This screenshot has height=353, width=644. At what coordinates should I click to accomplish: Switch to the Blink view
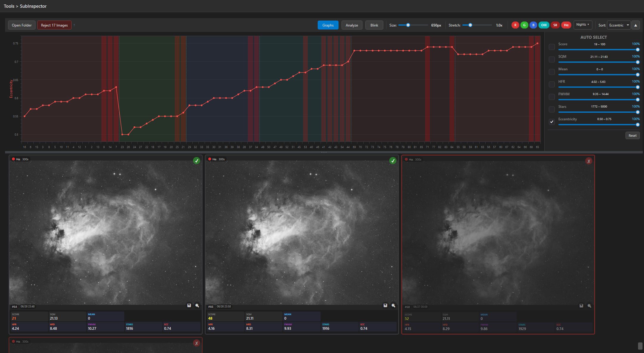(374, 25)
